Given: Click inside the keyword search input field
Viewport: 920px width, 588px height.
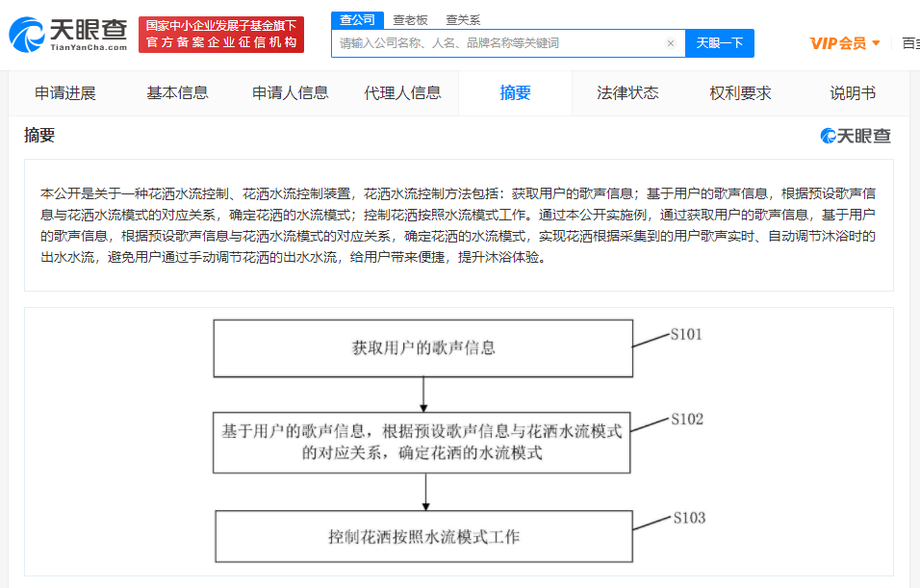Looking at the screenshot, I should (500, 43).
